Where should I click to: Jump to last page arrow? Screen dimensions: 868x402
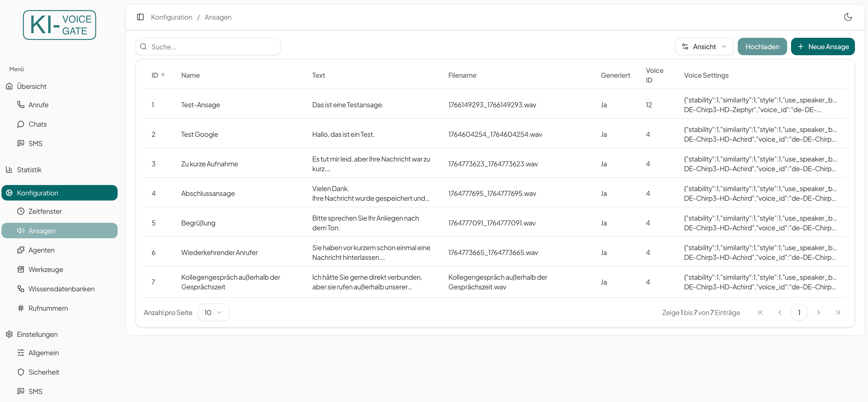pyautogui.click(x=838, y=313)
